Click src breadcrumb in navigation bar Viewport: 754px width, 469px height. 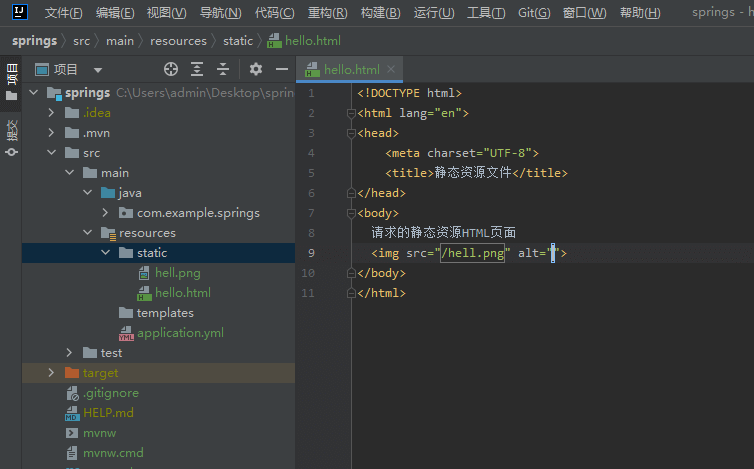[82, 41]
